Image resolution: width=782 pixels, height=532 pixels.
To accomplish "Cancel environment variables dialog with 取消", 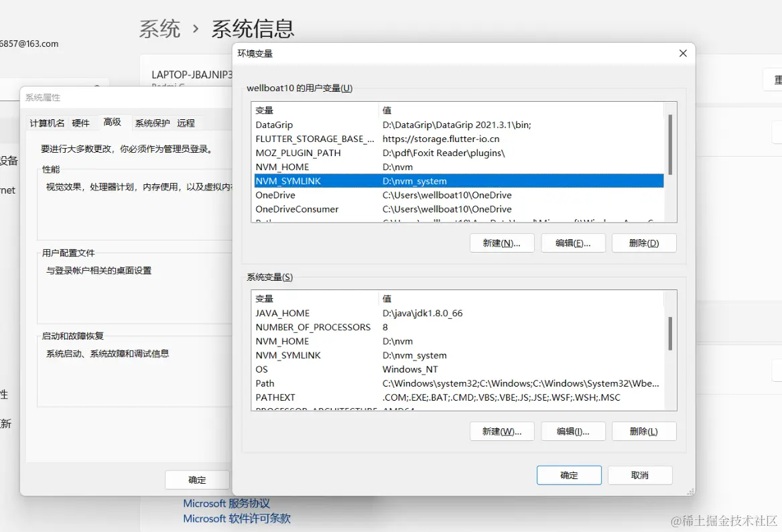I will click(640, 475).
